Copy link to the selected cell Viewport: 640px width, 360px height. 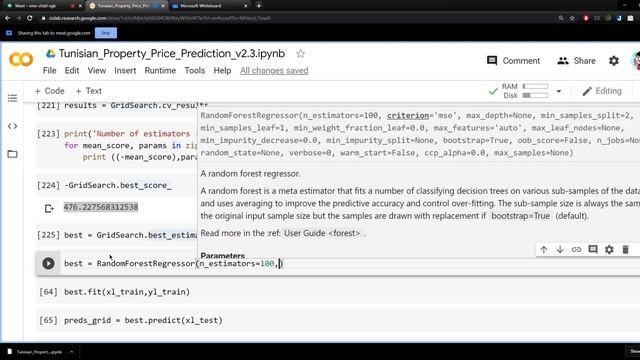(576, 249)
